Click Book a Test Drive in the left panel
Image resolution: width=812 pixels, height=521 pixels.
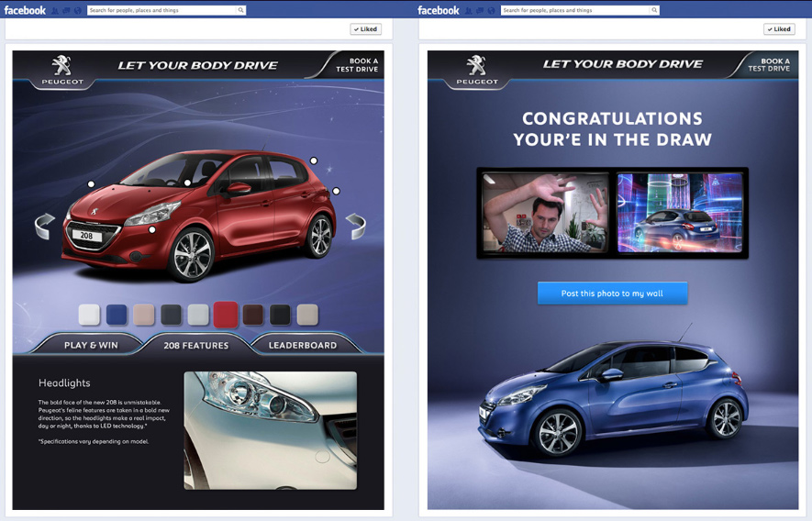click(357, 65)
